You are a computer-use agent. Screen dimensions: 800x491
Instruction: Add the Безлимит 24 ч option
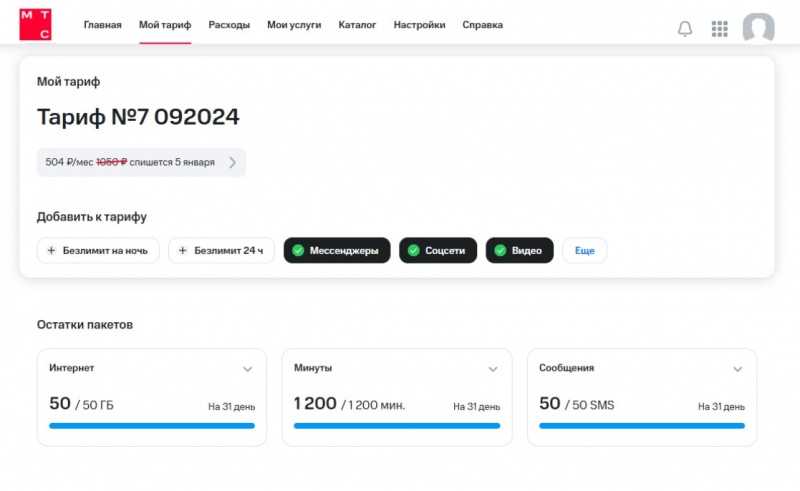point(221,251)
